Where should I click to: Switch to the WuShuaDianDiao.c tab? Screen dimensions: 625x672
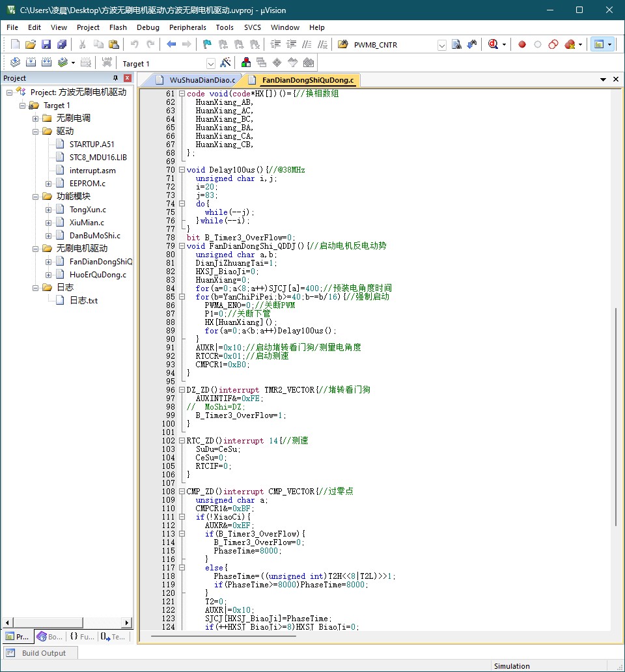201,79
